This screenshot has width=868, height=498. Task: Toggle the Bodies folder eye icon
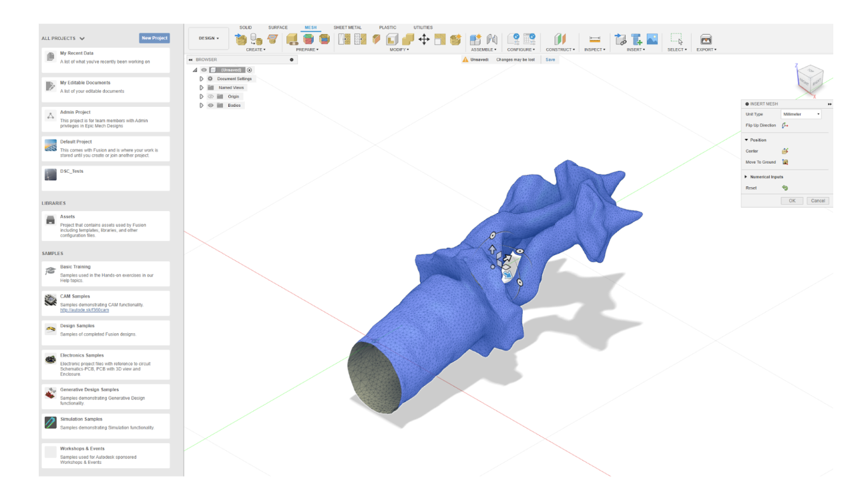210,105
